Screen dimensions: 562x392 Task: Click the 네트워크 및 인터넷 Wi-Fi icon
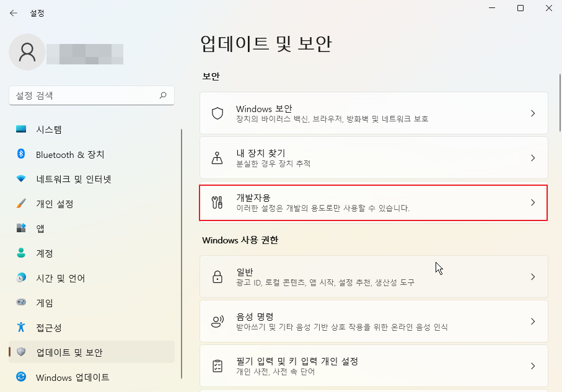coord(21,178)
